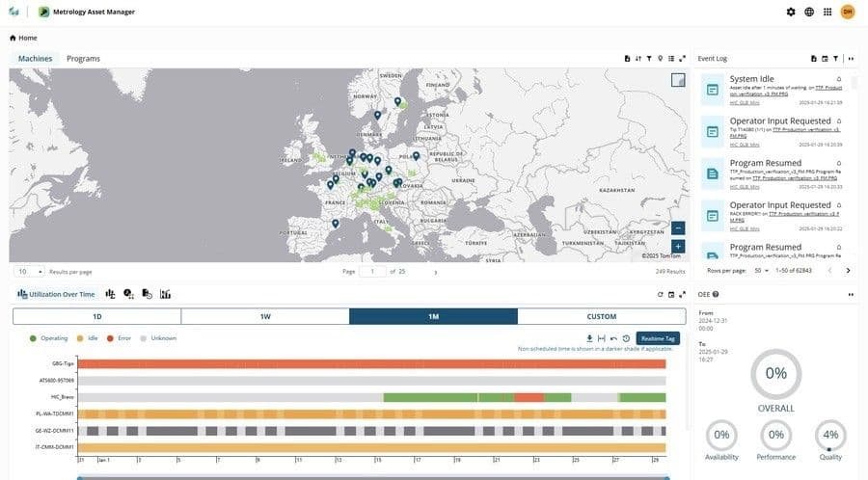Toggle the Idle legend series
The height and width of the screenshot is (480, 868).
[x=89, y=338]
